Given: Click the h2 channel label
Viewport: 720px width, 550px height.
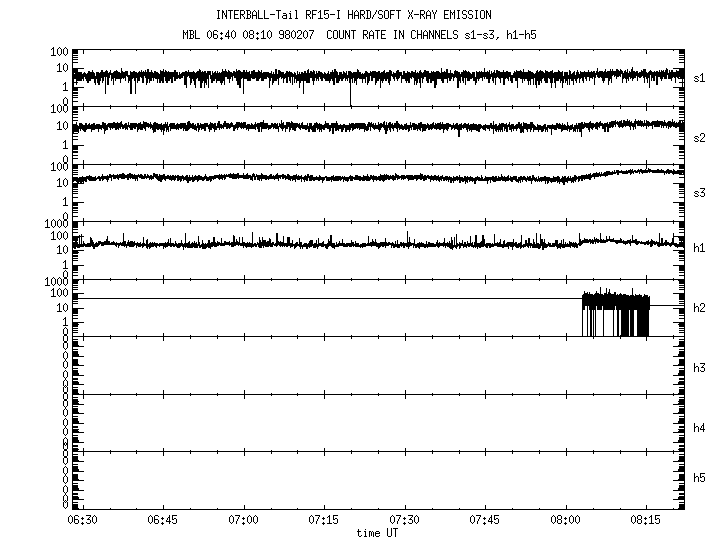Looking at the screenshot, I should 700,308.
